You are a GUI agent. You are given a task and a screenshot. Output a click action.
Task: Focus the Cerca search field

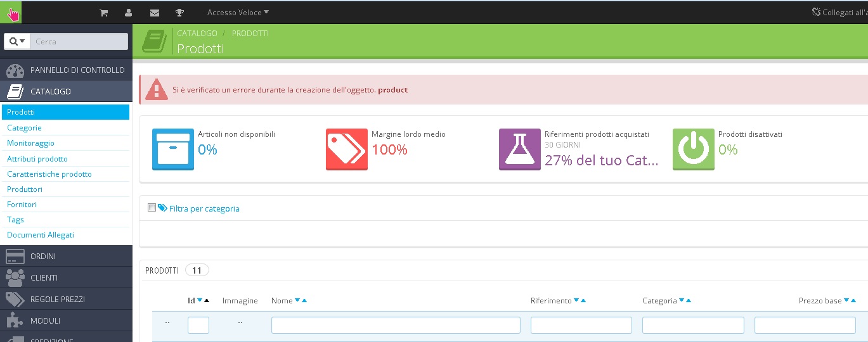pyautogui.click(x=79, y=41)
